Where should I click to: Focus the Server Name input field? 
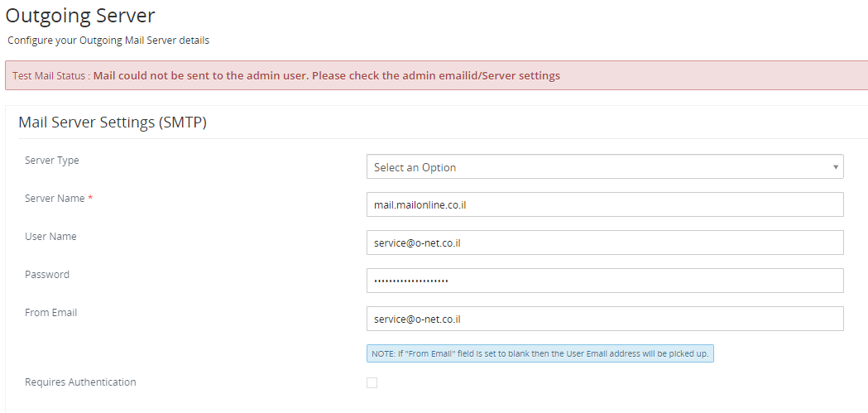(x=605, y=204)
